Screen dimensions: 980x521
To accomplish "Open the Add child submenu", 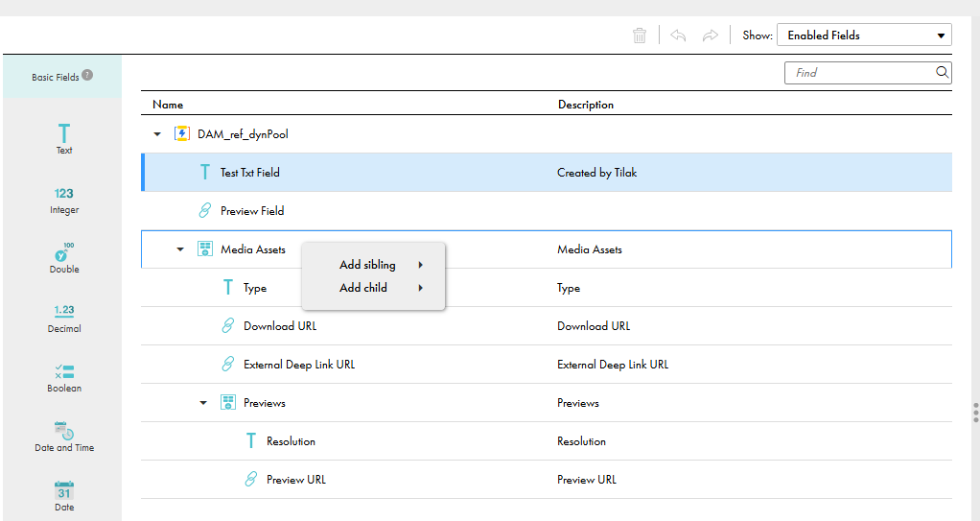I will tap(373, 288).
